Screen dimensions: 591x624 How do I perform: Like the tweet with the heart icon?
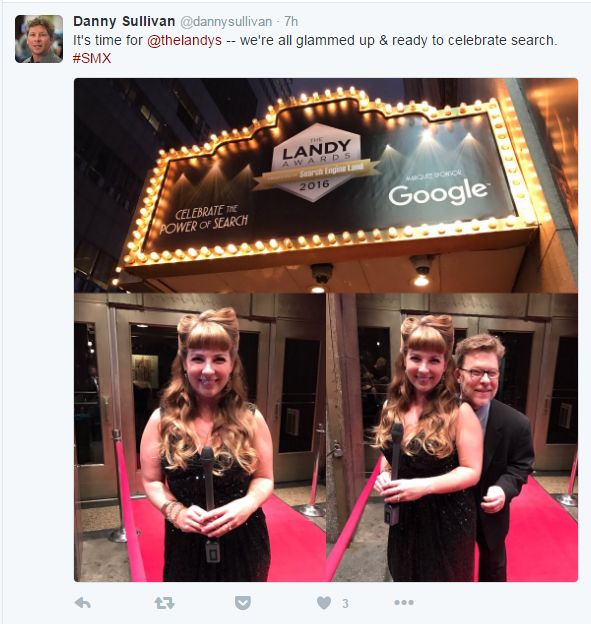point(324,603)
